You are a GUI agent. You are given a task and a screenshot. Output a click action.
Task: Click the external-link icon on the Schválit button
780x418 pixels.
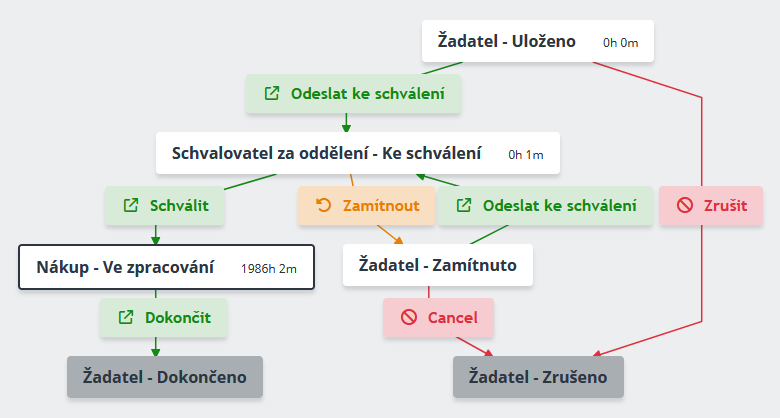point(130,206)
